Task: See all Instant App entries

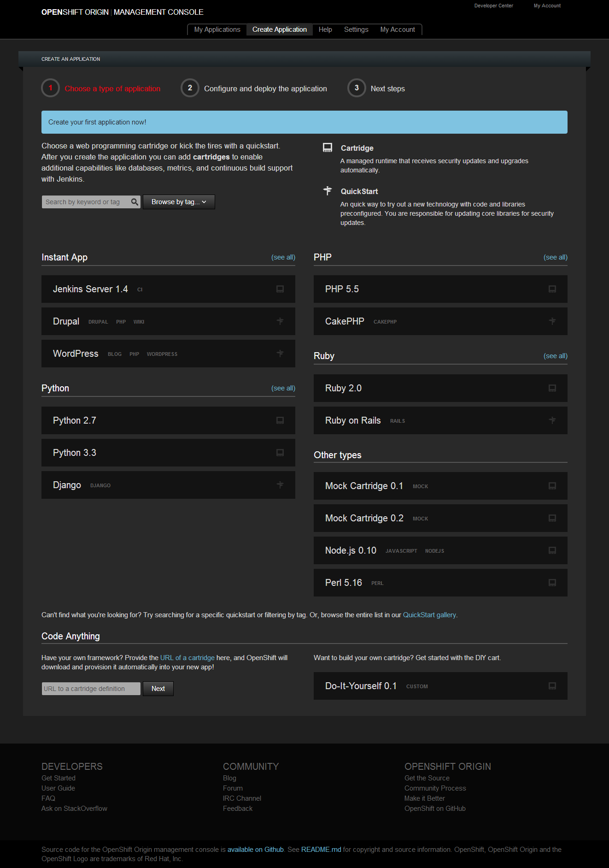Action: (283, 257)
